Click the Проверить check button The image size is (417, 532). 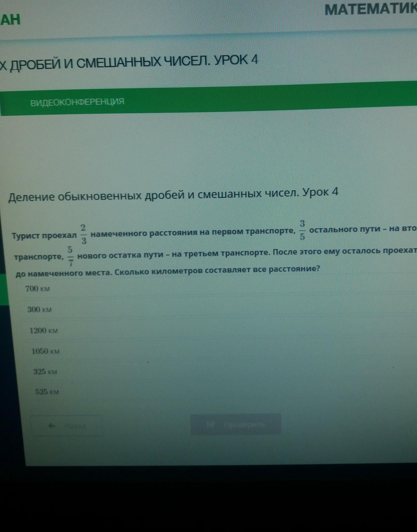tap(236, 425)
